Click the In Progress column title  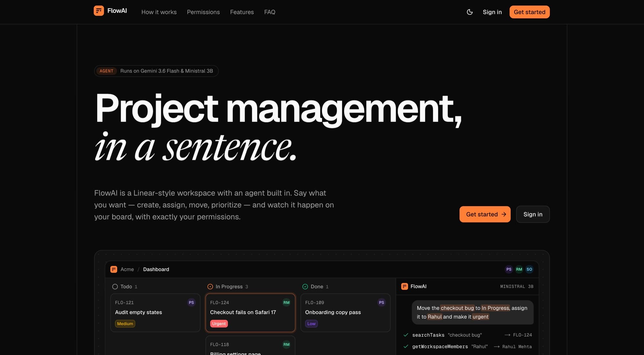[x=229, y=286]
